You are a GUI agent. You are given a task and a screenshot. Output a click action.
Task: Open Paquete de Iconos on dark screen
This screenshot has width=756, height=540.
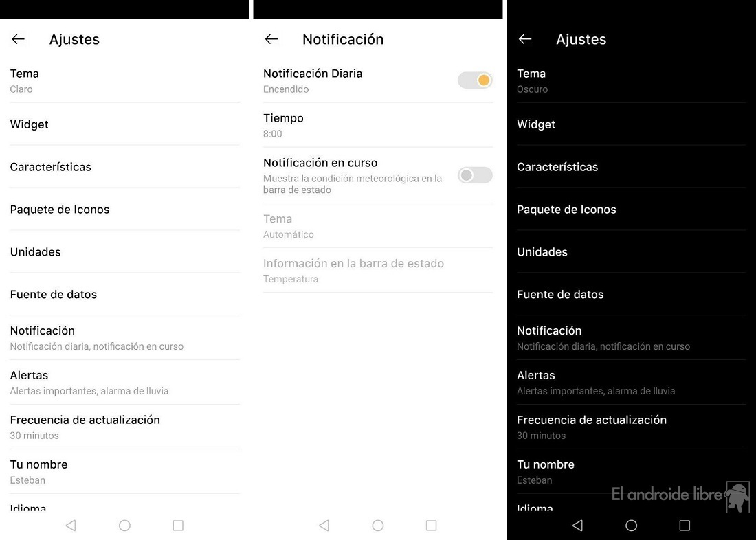(631, 210)
